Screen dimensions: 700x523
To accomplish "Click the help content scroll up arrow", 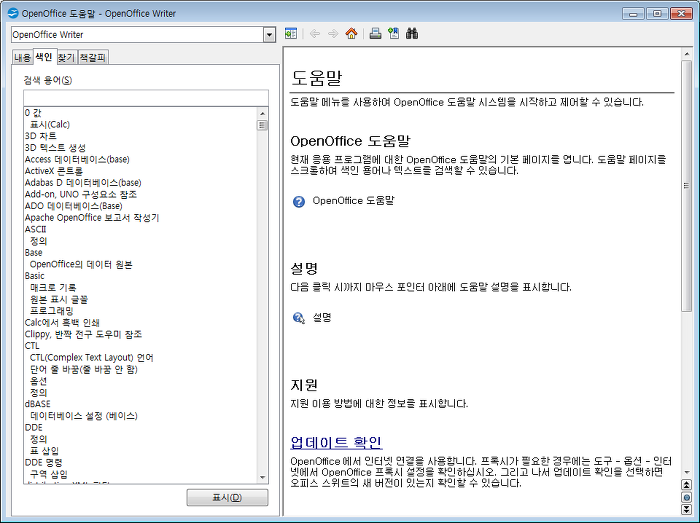I will (x=687, y=54).
